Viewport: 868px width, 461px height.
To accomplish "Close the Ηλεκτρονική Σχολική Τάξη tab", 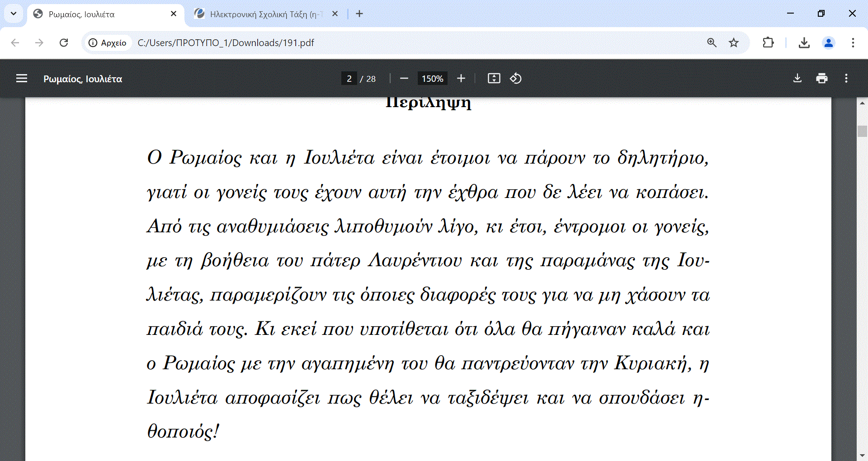I will tap(335, 14).
